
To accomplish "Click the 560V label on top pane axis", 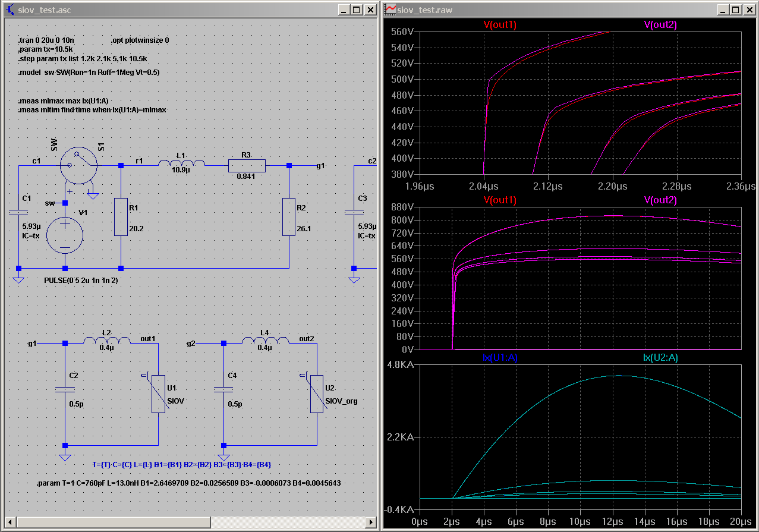I will pyautogui.click(x=402, y=32).
